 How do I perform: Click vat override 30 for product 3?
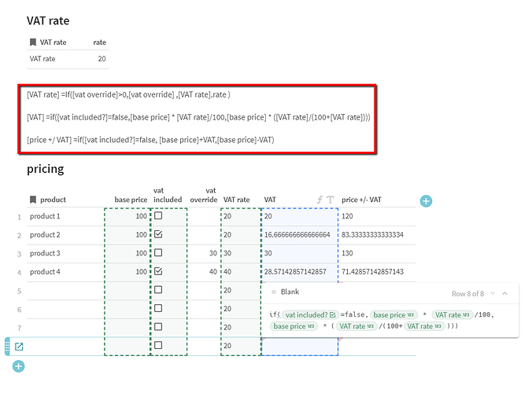point(213,253)
